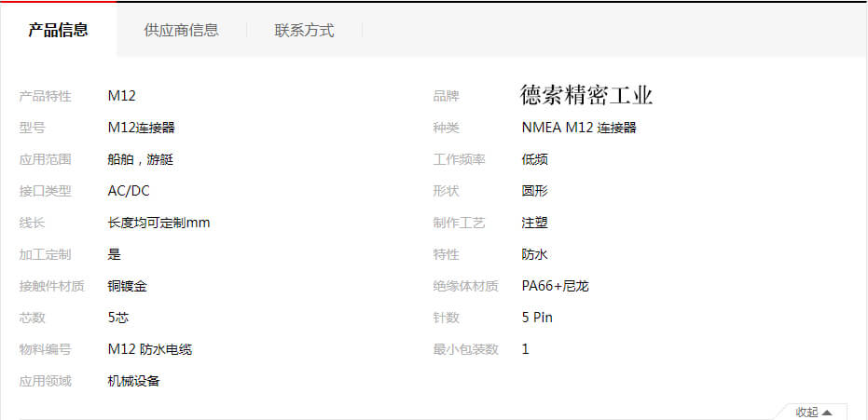Click the 船舶，游艇 application range value

[x=141, y=159]
